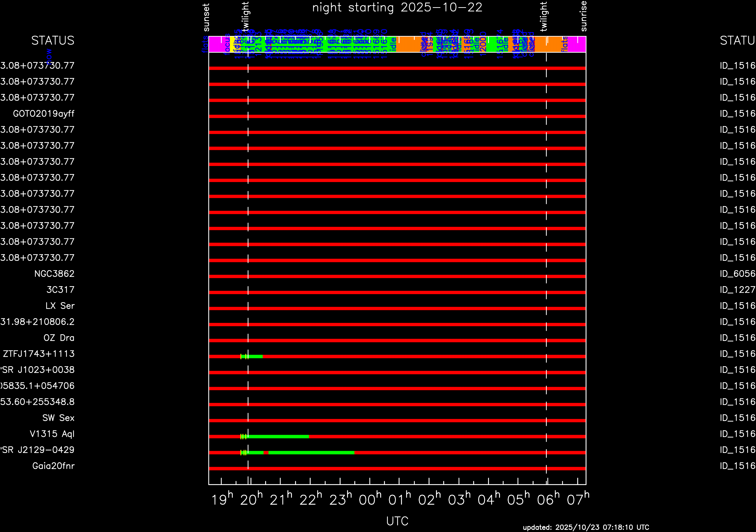Click the large orange closed block in status bar
756x532 pixels.
(x=408, y=44)
